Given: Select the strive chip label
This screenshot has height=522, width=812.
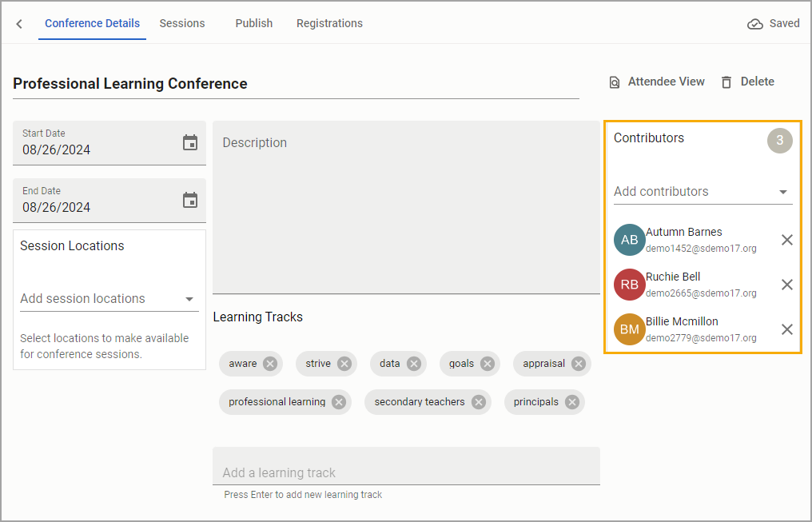Looking at the screenshot, I should tap(318, 364).
